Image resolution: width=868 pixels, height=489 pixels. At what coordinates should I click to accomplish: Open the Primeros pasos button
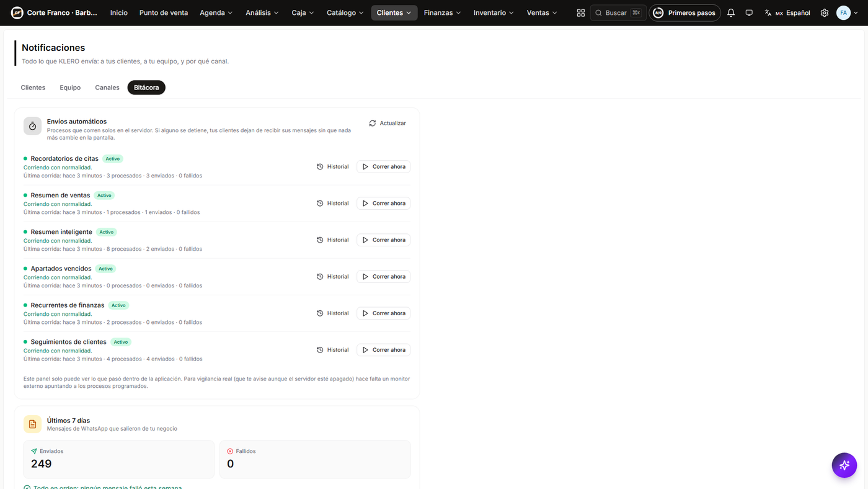click(684, 12)
